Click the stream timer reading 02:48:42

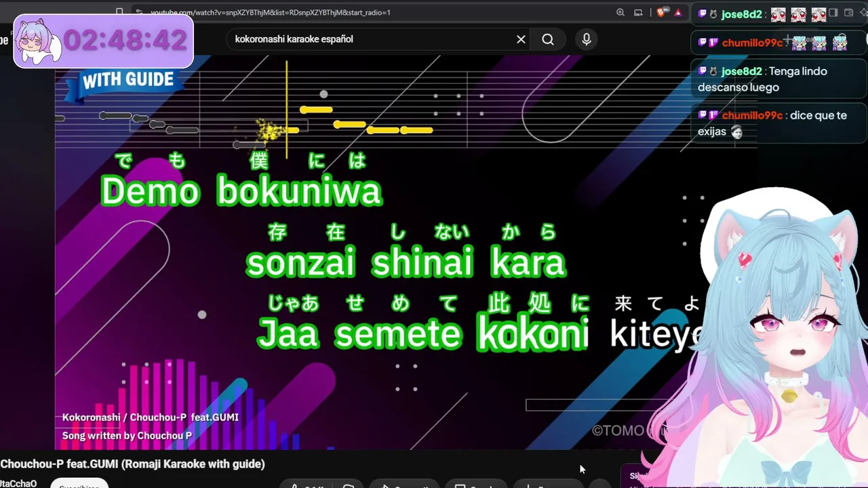[125, 41]
